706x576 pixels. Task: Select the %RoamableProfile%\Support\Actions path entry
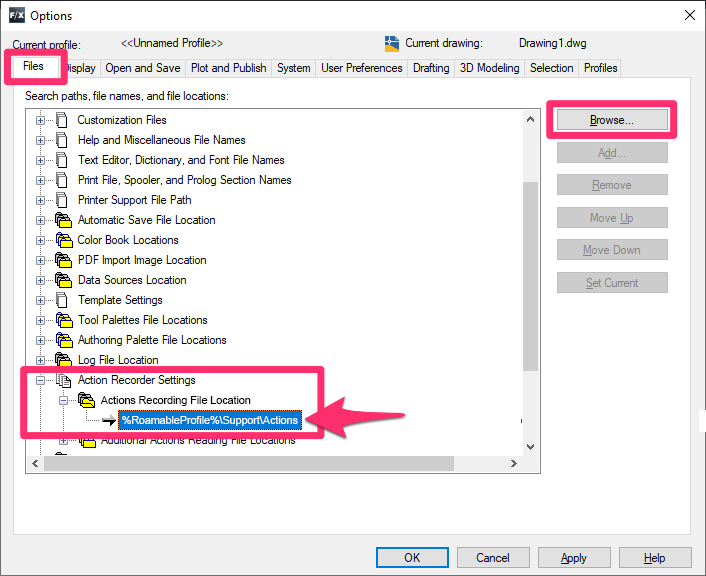point(210,420)
